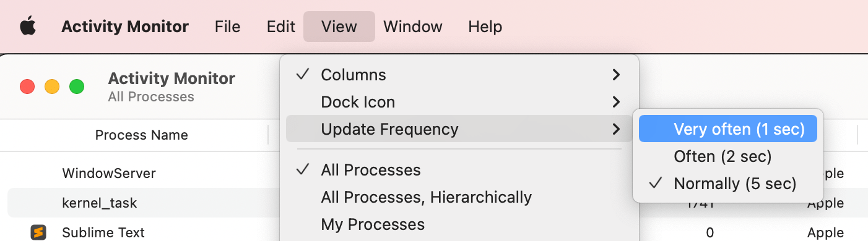The height and width of the screenshot is (241, 868).
Task: Expand the Columns submenu
Action: pyautogui.click(x=459, y=75)
